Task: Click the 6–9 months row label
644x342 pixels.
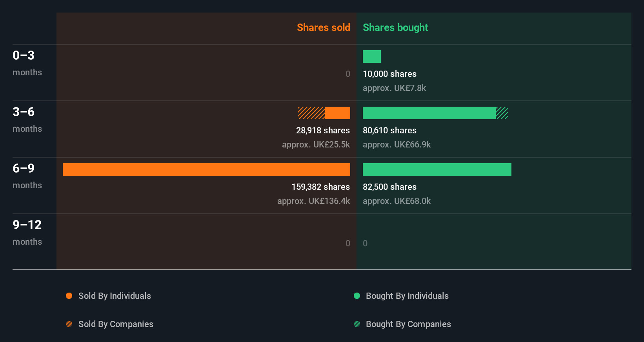Action: click(x=27, y=176)
